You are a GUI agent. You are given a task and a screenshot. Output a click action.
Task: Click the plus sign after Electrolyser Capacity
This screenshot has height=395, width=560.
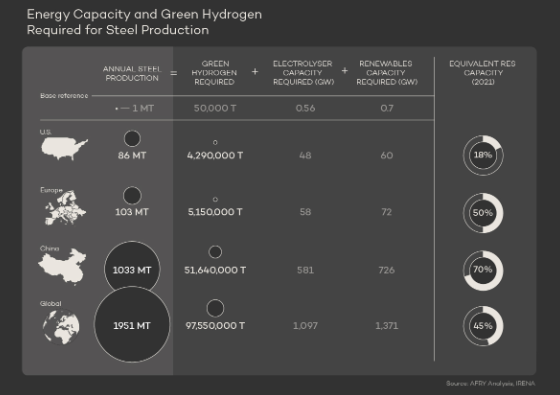pyautogui.click(x=345, y=71)
